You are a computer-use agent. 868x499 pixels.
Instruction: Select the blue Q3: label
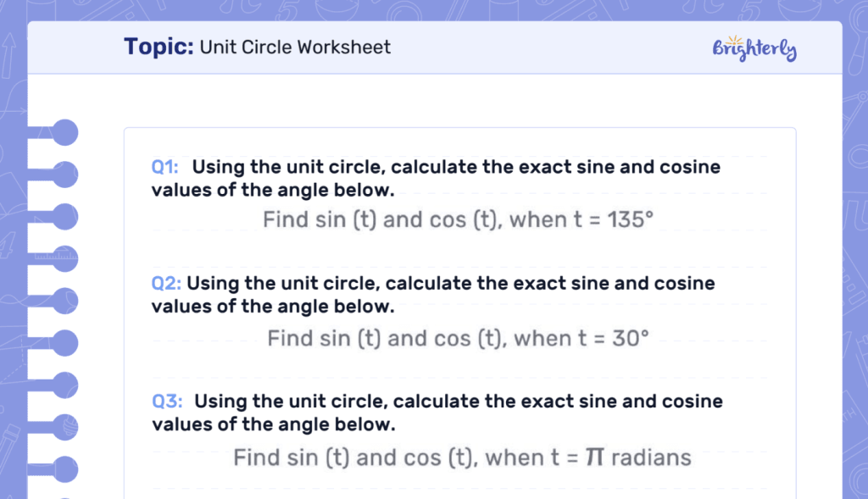166,401
